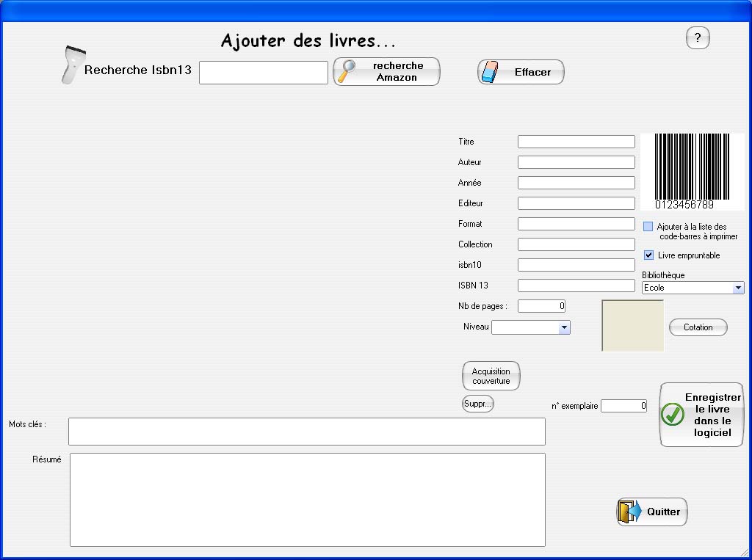This screenshot has height=560, width=752.
Task: Expand the Bibliothèque dropdown
Action: (738, 288)
